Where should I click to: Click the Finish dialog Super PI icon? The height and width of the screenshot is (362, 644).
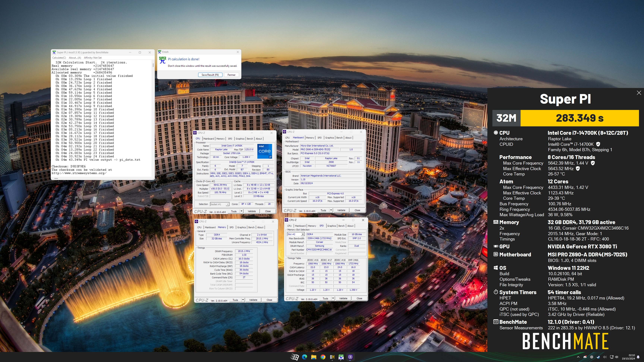click(162, 60)
